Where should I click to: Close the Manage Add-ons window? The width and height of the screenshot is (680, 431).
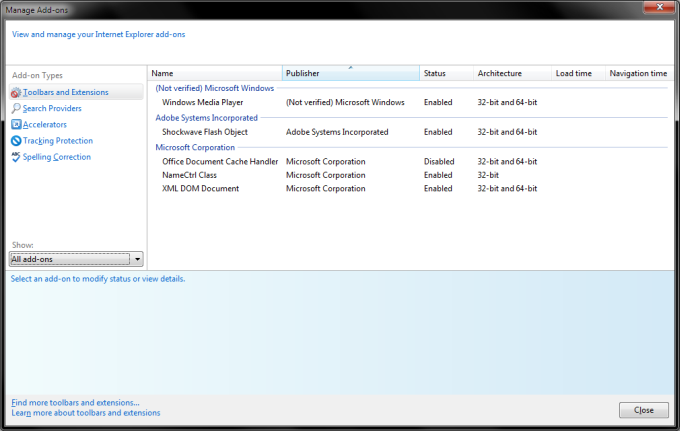643,410
